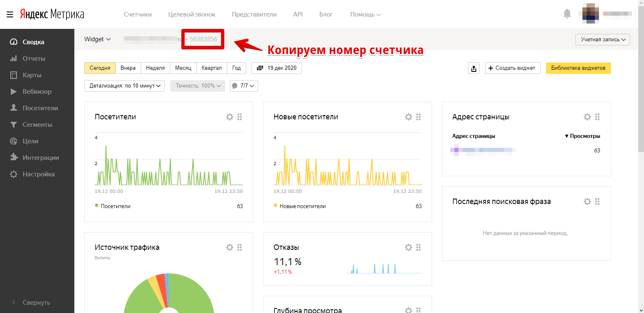Screen dimensions: 644x313
Task: Open settings gear of Посетители widget
Action: click(230, 117)
